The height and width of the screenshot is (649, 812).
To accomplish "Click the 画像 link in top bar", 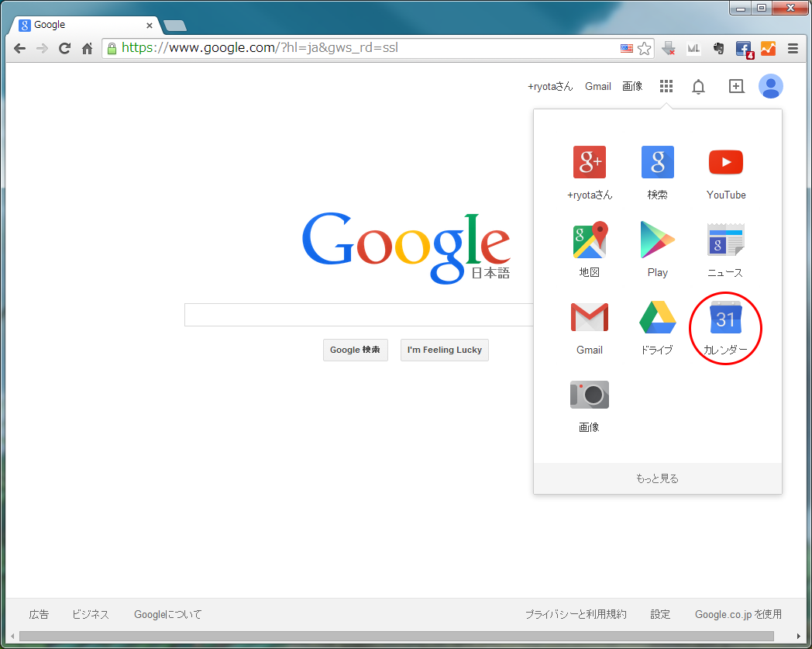I will tap(632, 87).
